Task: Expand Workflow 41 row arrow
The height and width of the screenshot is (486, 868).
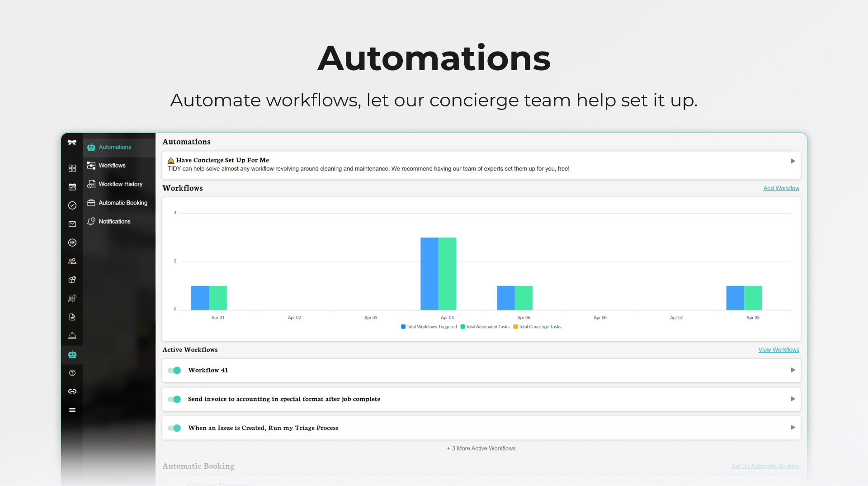Action: pos(793,370)
